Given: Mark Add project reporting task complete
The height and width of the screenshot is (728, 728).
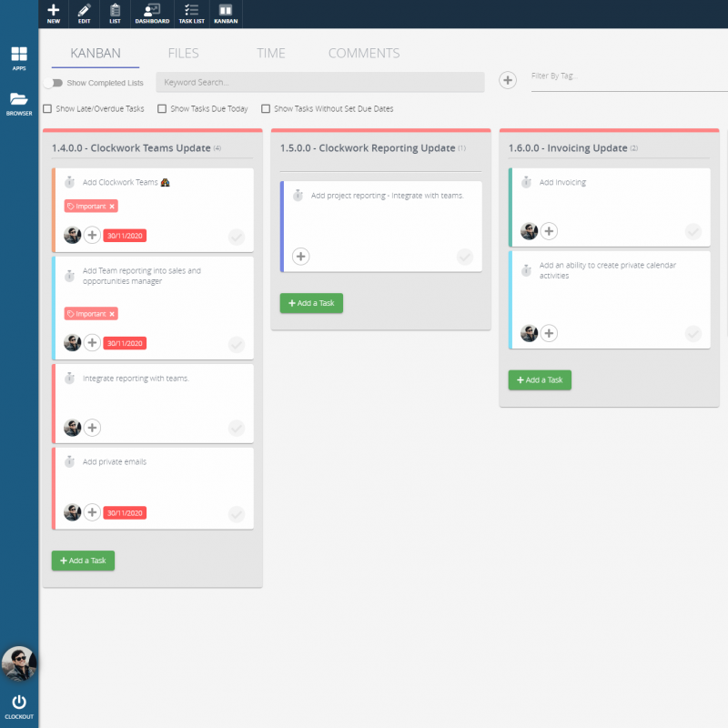Looking at the screenshot, I should tap(465, 257).
